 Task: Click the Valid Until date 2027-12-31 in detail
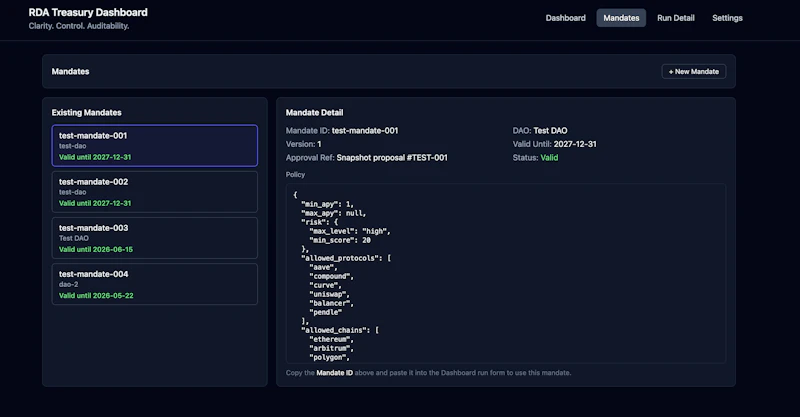pyautogui.click(x=574, y=144)
